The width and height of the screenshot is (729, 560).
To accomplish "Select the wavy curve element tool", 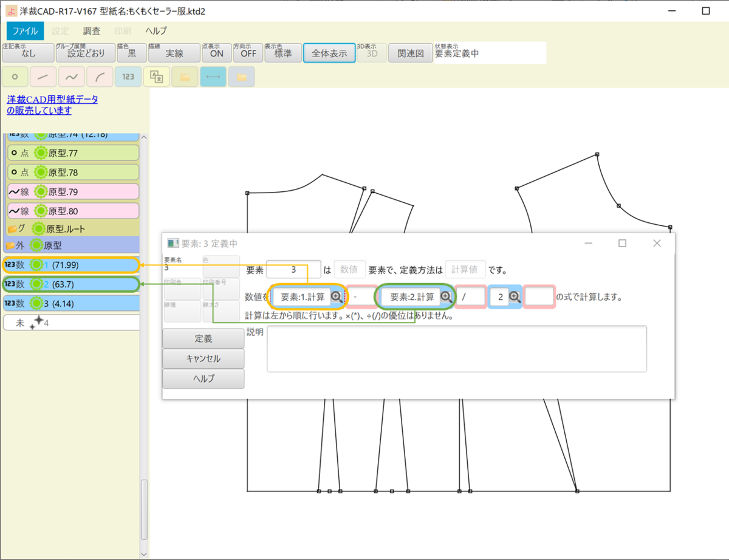I will [x=72, y=77].
